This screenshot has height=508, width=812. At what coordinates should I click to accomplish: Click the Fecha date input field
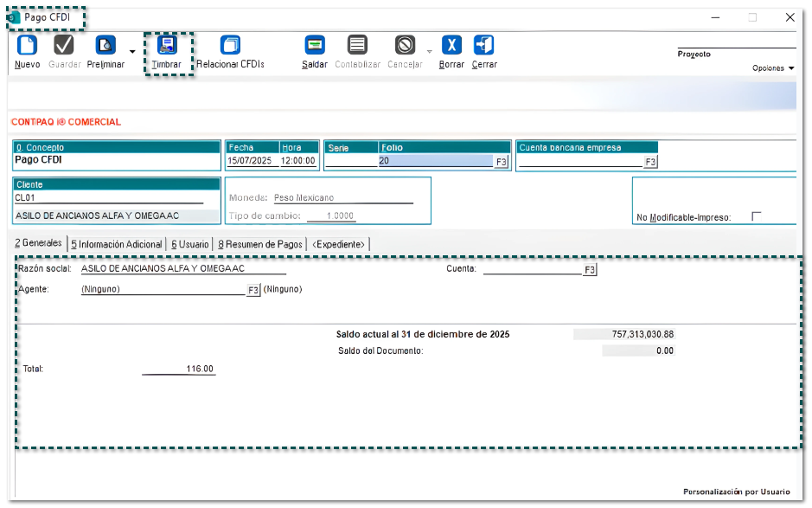[252, 161]
